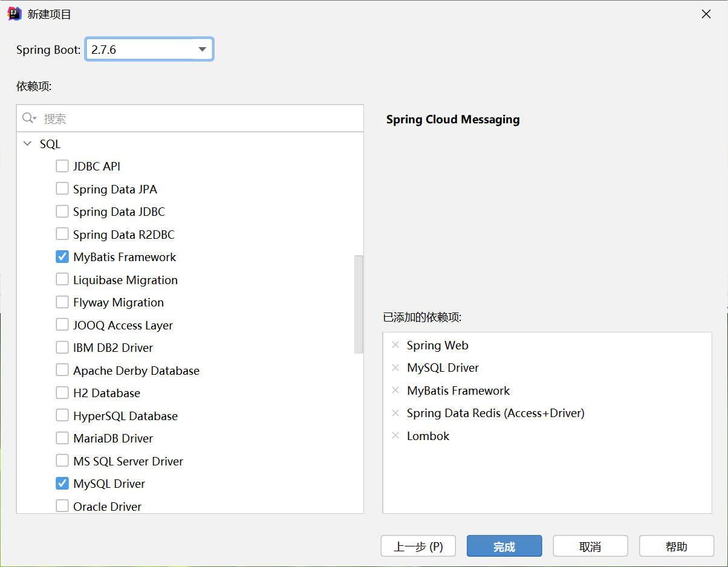This screenshot has width=728, height=567.
Task: Remove Spring Web from added dependencies
Action: [395, 345]
